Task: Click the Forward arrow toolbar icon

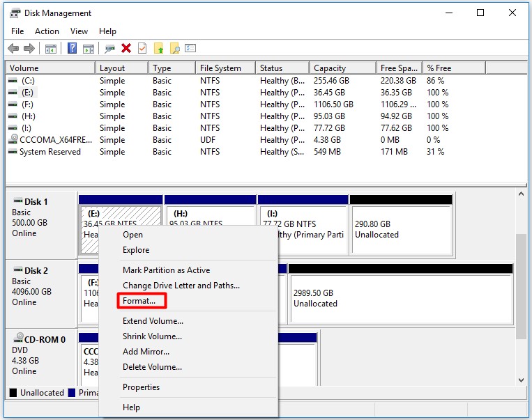Action: tap(29, 49)
